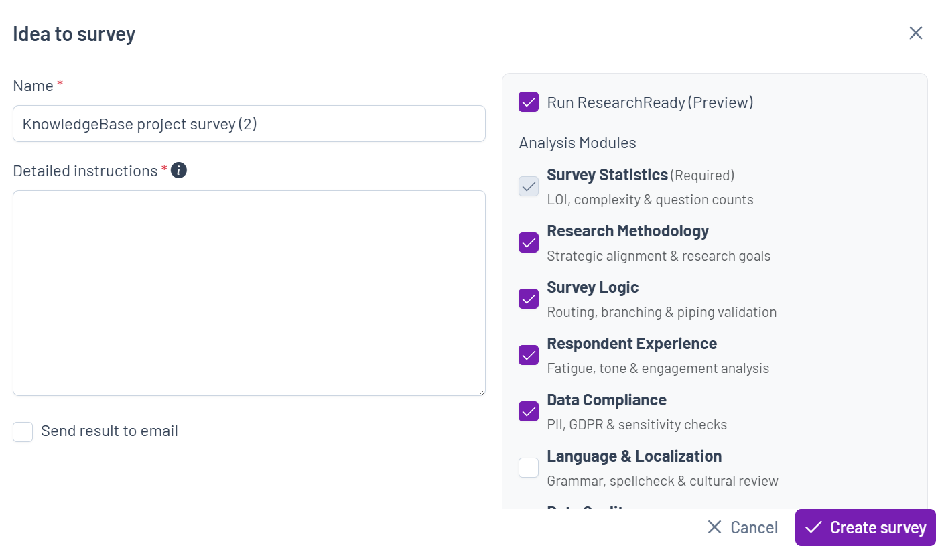Click the Data Compliance label text
This screenshot has width=940, height=560.
click(606, 400)
